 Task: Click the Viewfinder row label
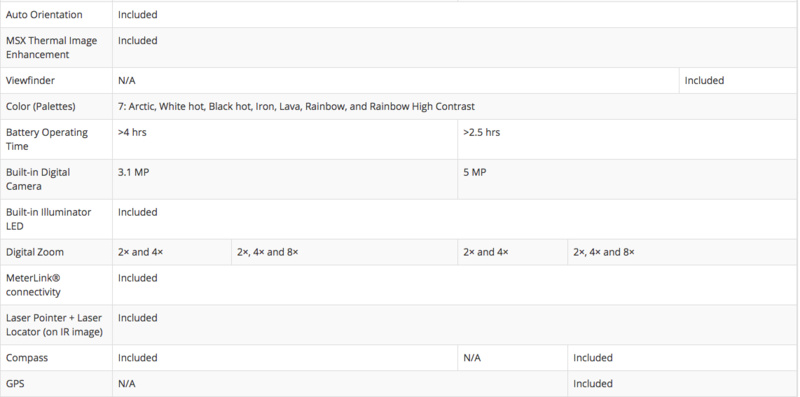(30, 81)
